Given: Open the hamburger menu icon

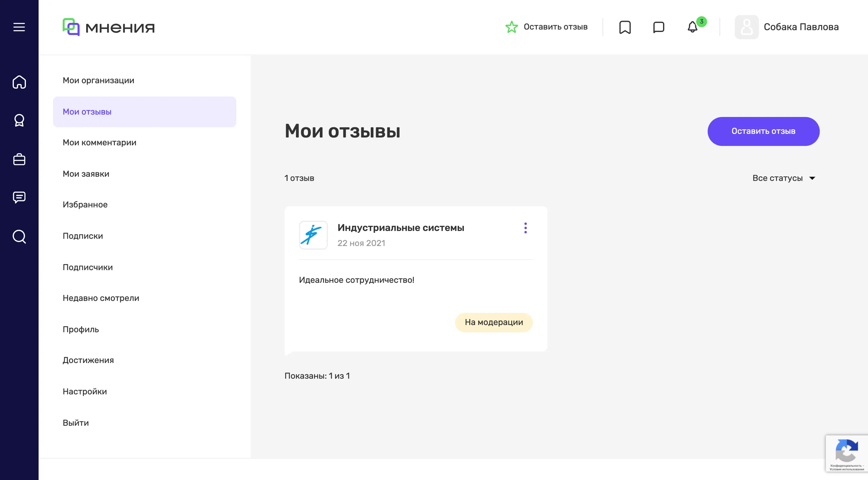Looking at the screenshot, I should 19,27.
